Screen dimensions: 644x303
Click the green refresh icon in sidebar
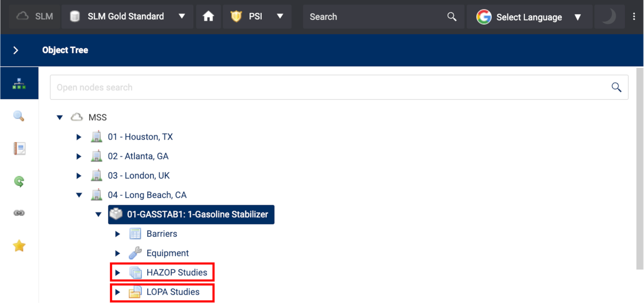click(x=19, y=181)
